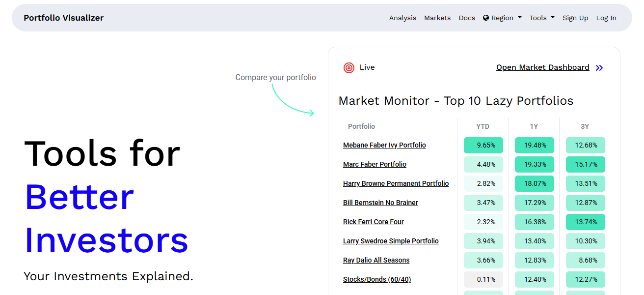This screenshot has width=644, height=295.
Task: Click the globe icon beside Region
Action: point(485,18)
